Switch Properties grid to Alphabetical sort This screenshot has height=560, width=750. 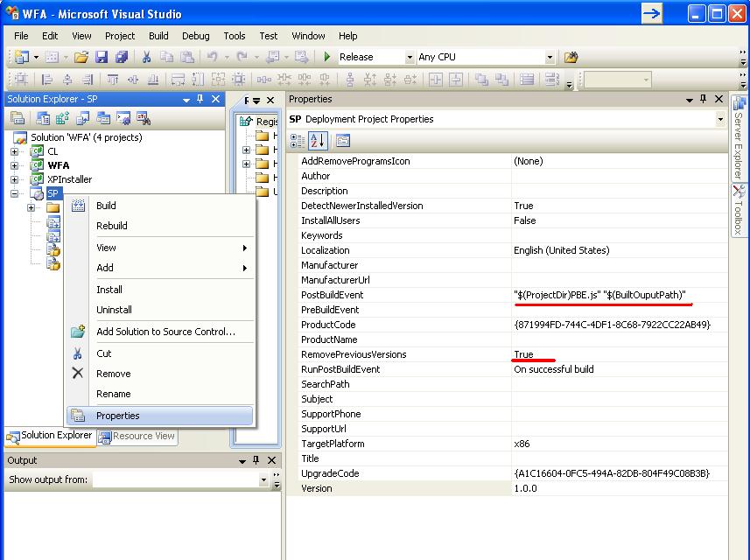pyautogui.click(x=317, y=141)
